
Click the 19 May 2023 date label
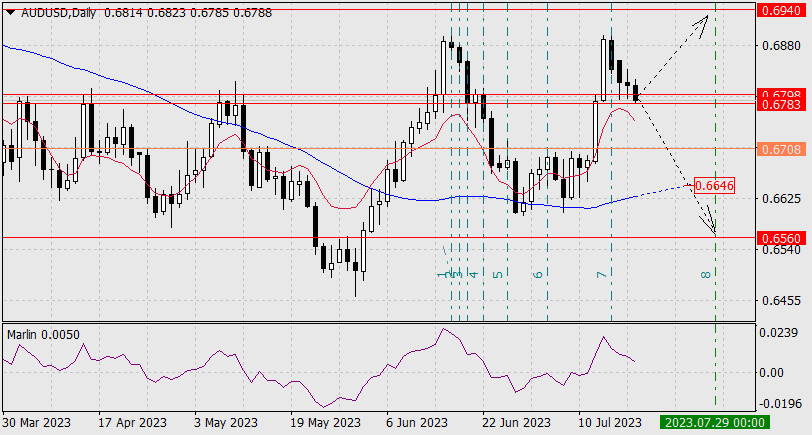click(x=326, y=423)
